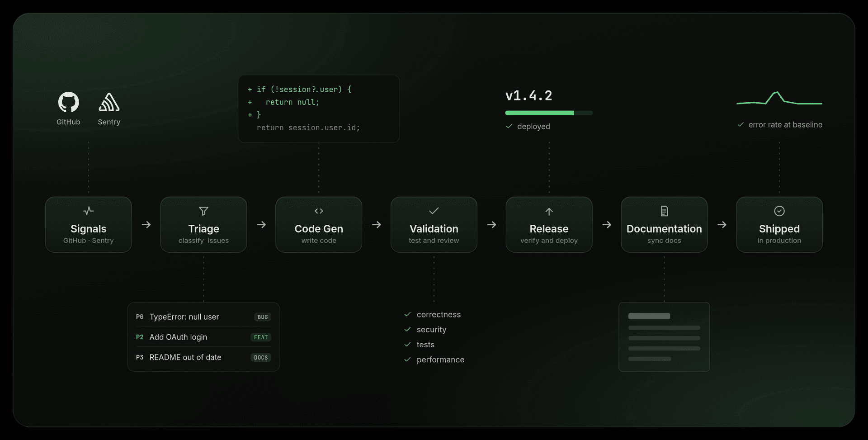
Task: Click the document icon in Documentation card
Action: pyautogui.click(x=664, y=211)
